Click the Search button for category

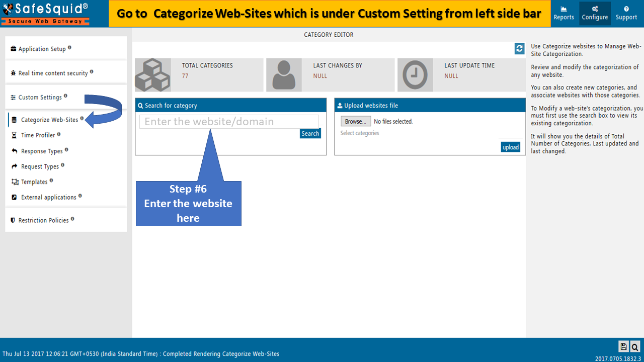(x=310, y=134)
